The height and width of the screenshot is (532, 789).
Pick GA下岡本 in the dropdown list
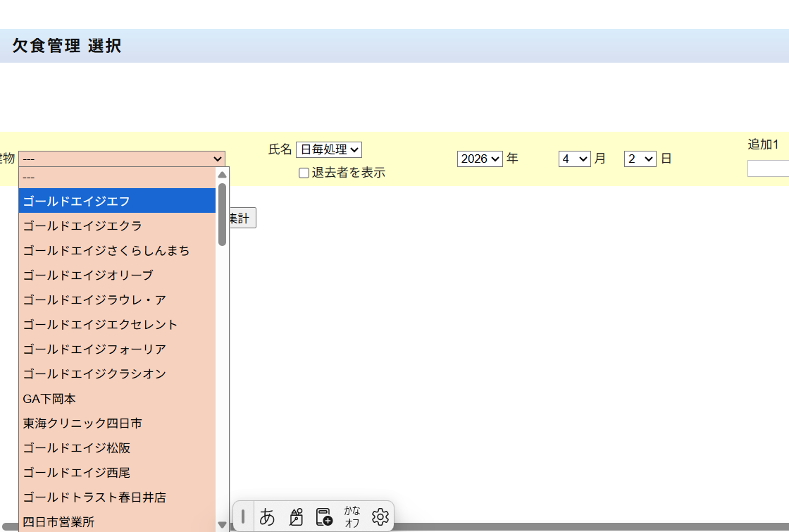point(117,399)
